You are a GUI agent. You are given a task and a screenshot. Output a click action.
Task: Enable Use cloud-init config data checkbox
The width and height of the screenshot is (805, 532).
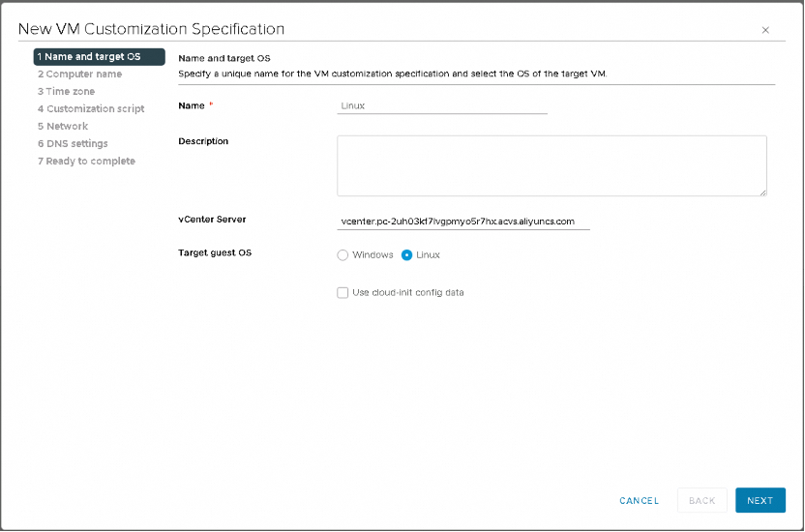point(343,292)
